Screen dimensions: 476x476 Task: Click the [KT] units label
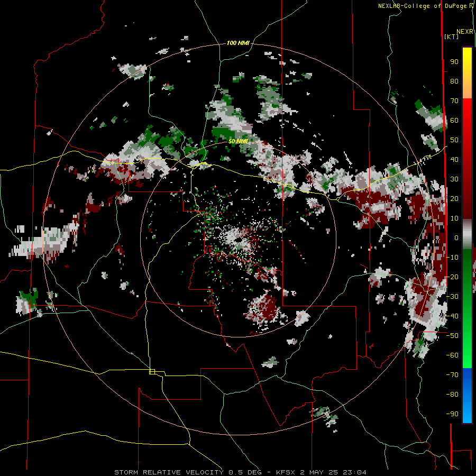coord(451,36)
